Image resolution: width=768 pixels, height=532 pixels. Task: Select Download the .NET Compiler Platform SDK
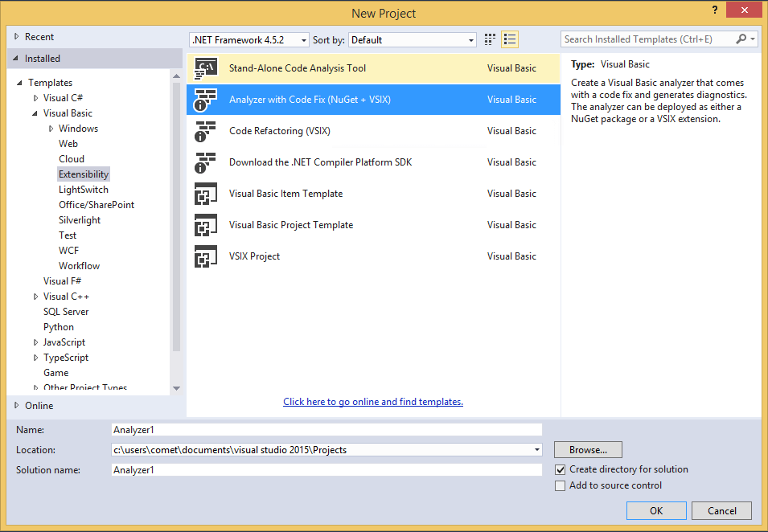coord(320,162)
